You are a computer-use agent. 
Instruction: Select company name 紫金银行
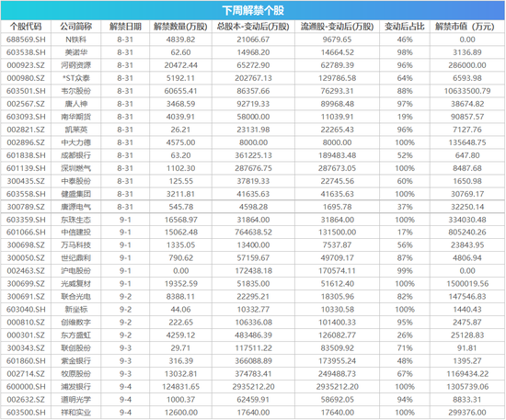75,361
